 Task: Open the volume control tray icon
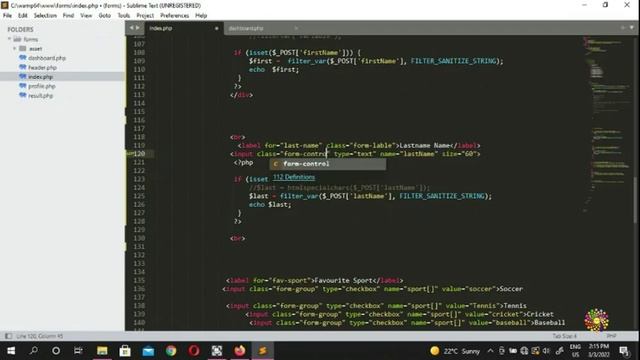coord(546,351)
